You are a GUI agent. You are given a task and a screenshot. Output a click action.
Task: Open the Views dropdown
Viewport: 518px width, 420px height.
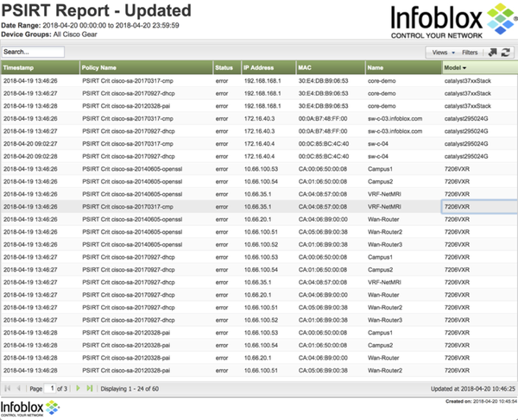coord(444,53)
